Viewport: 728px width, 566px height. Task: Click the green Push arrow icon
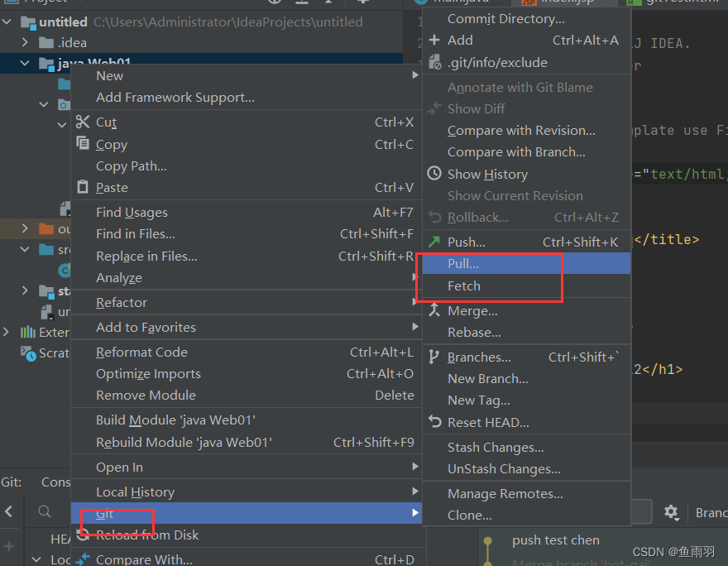434,242
